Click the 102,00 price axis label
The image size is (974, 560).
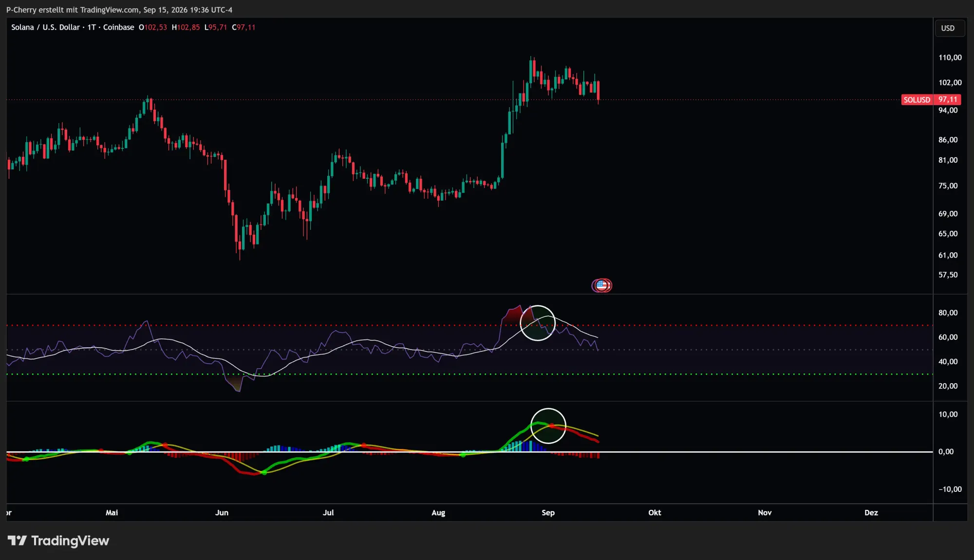[950, 83]
